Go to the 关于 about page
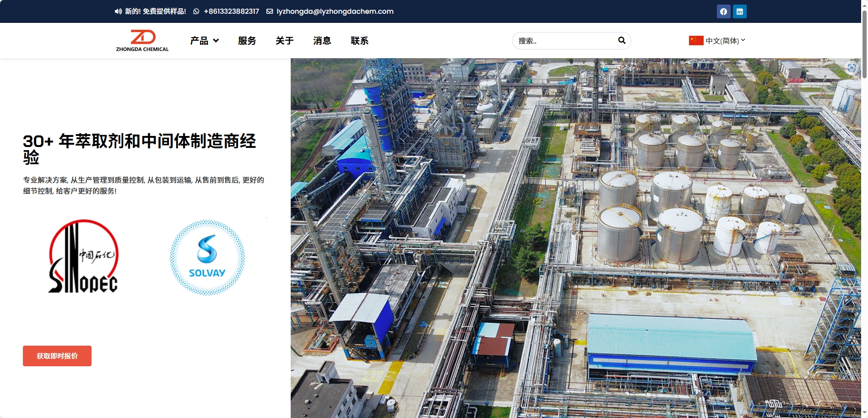 284,41
